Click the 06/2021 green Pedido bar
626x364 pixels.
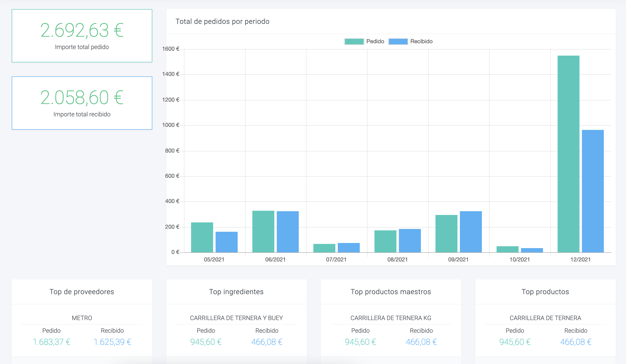click(263, 232)
